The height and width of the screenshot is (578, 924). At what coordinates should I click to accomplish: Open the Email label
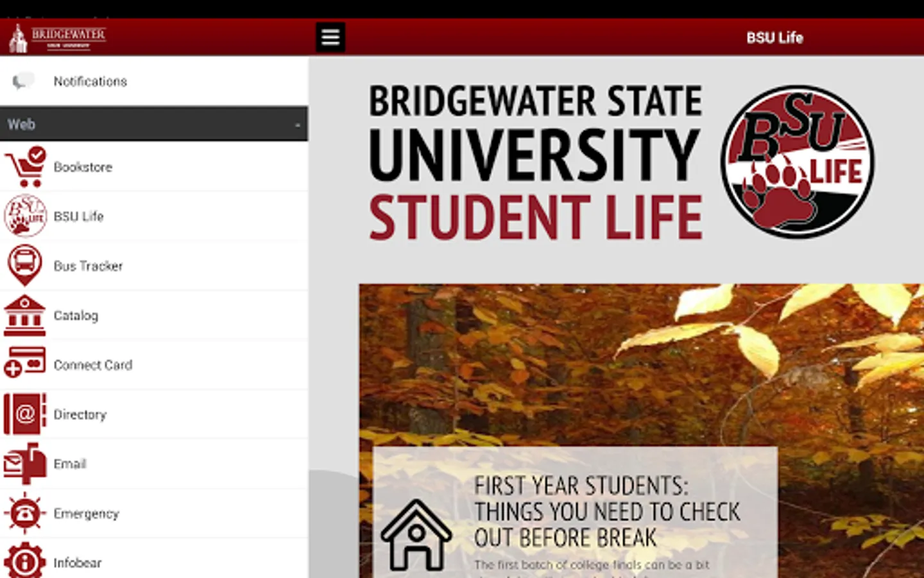70,464
